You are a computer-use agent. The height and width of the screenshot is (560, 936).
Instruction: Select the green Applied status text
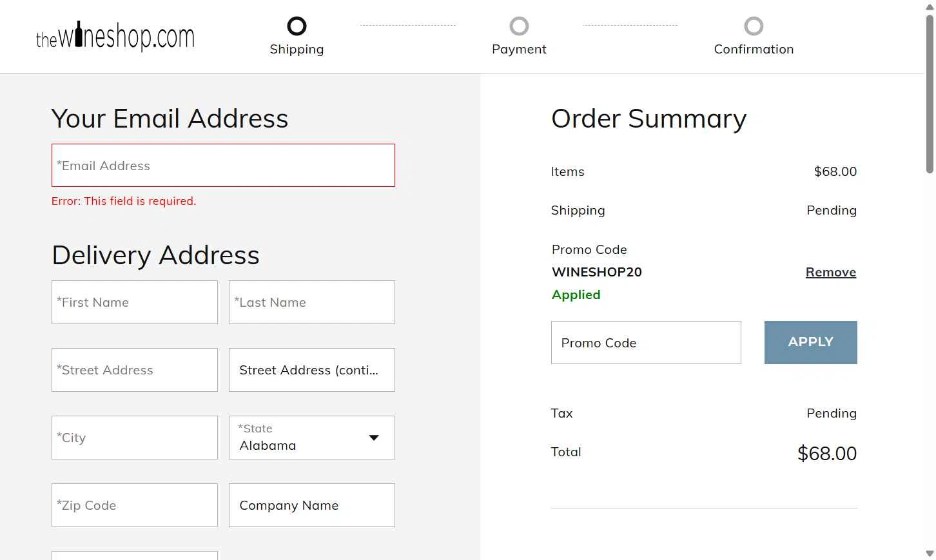click(576, 294)
